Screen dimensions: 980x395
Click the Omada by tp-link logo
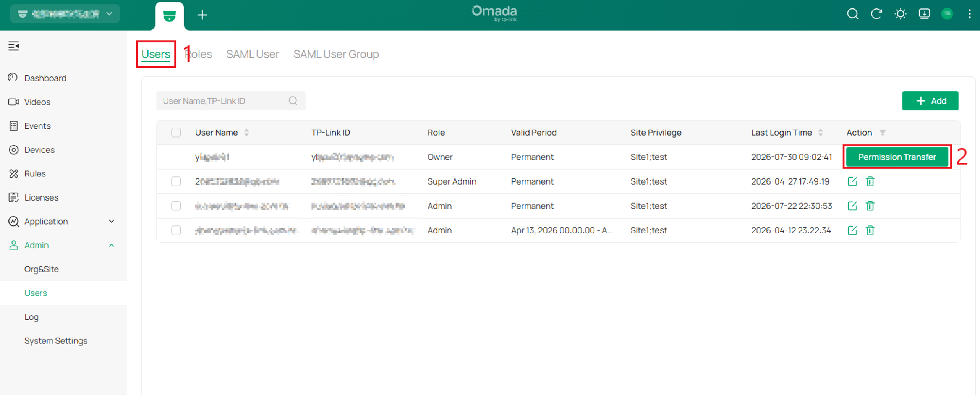coord(494,13)
